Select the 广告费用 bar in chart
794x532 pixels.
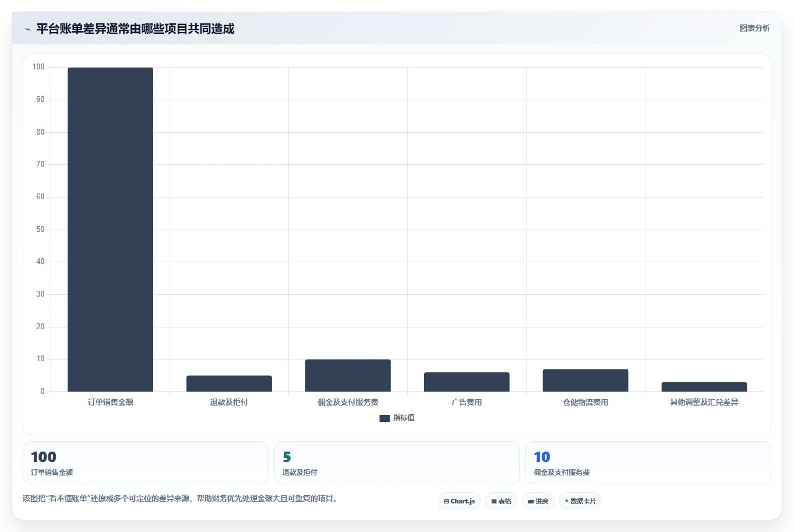pyautogui.click(x=467, y=382)
